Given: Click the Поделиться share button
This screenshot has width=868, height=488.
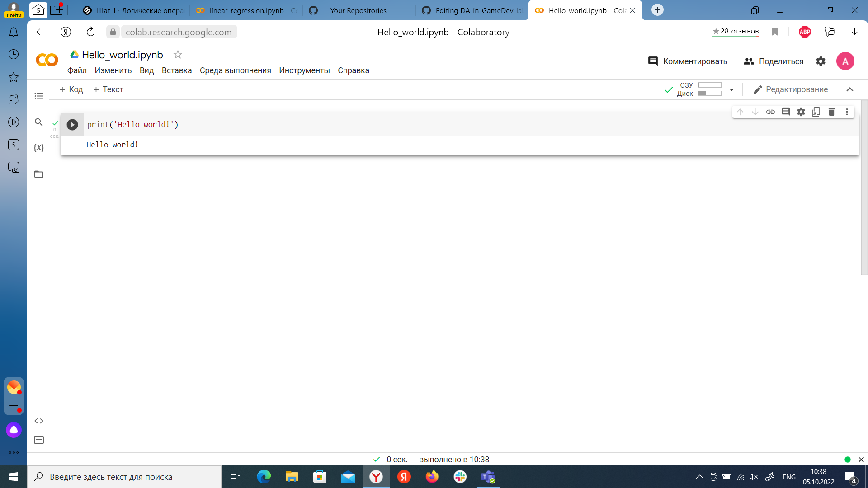Looking at the screenshot, I should pos(774,61).
